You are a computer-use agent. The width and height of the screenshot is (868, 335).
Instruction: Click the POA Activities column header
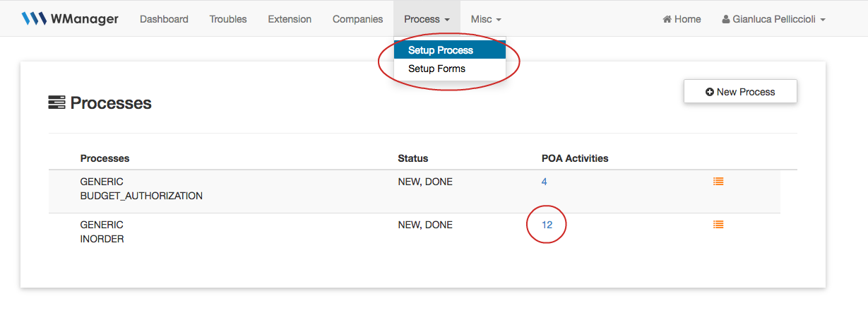pos(574,158)
